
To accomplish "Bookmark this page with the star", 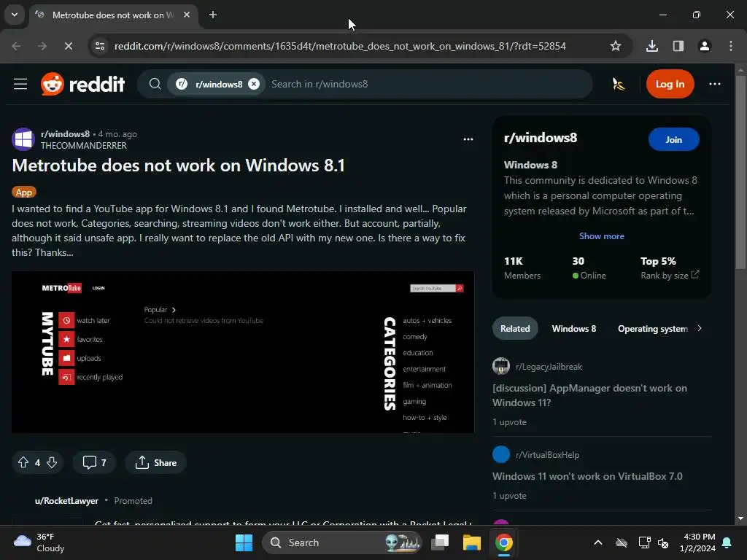I will tap(615, 46).
